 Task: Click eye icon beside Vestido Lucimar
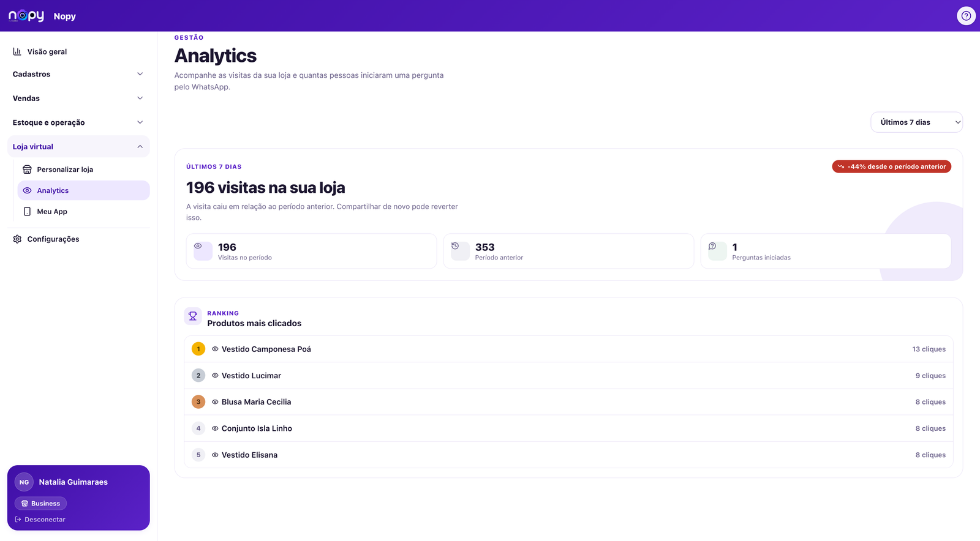(x=215, y=376)
